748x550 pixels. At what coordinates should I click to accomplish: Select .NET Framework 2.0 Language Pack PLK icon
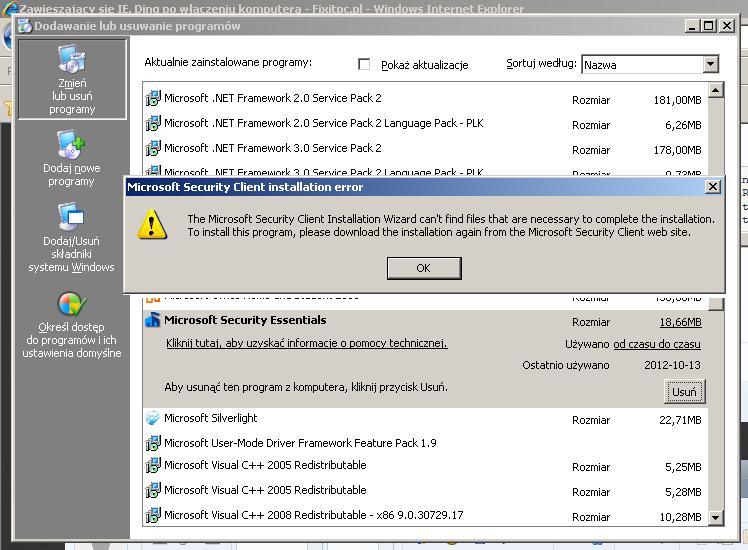tap(153, 123)
